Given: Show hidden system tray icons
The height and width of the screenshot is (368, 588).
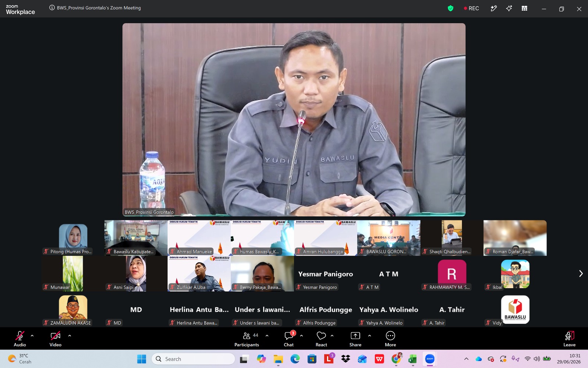Looking at the screenshot, I should pos(466,359).
